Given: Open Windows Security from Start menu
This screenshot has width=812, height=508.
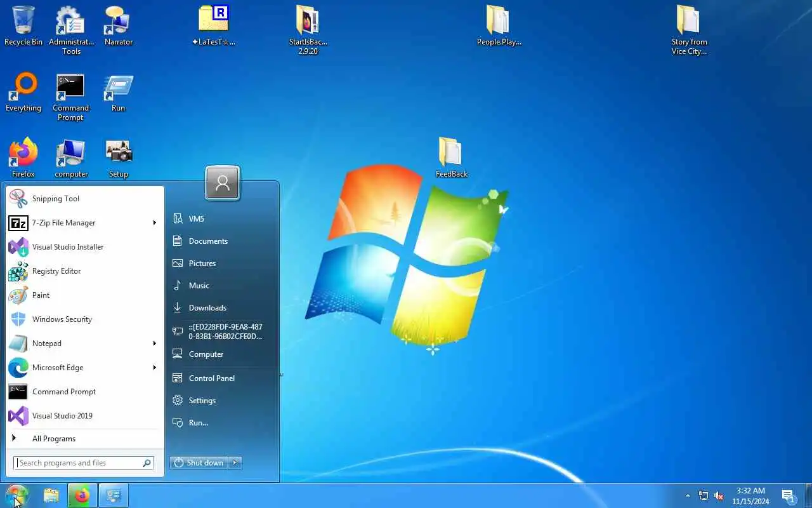Looking at the screenshot, I should click(84, 319).
